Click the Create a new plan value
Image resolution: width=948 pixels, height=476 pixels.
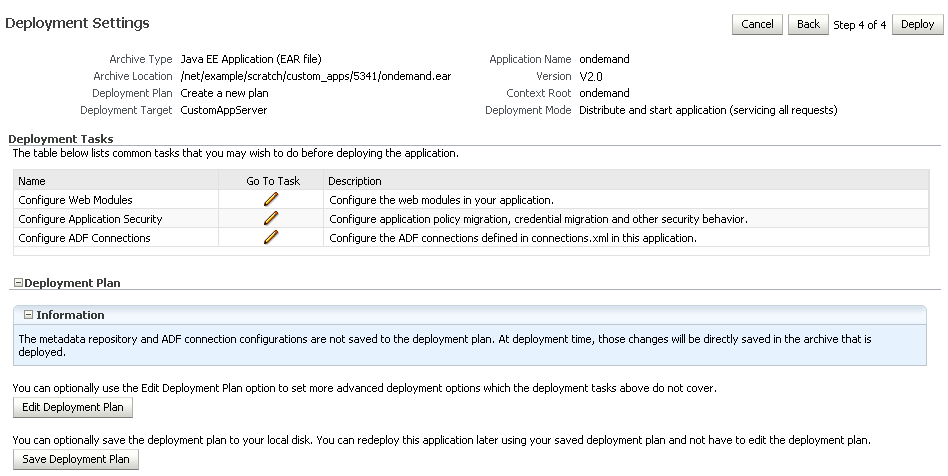(224, 93)
